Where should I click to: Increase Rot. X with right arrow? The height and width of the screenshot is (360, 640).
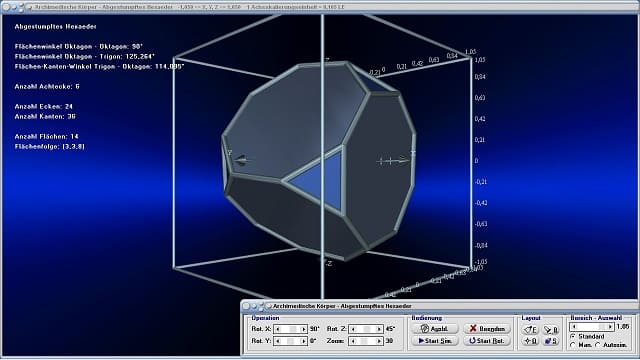click(303, 329)
